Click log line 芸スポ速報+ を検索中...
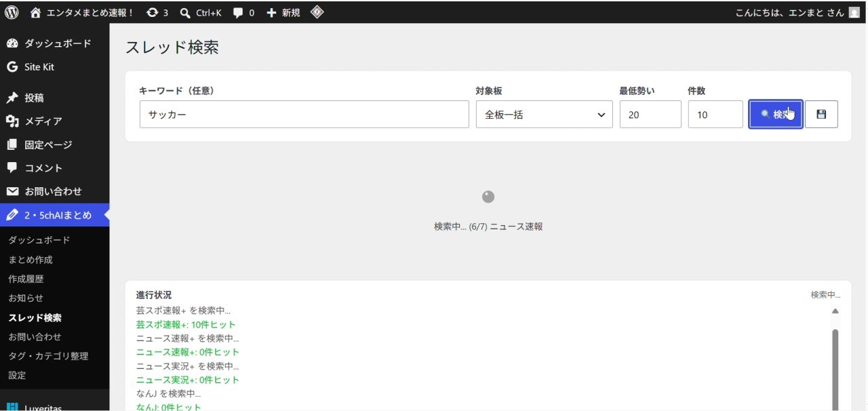The width and height of the screenshot is (868, 411). click(x=183, y=311)
